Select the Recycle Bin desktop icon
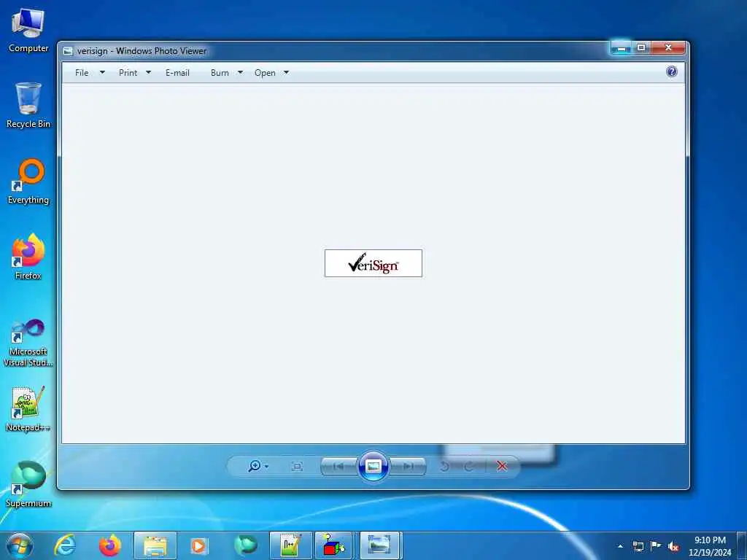This screenshot has height=560, width=747. [28, 105]
